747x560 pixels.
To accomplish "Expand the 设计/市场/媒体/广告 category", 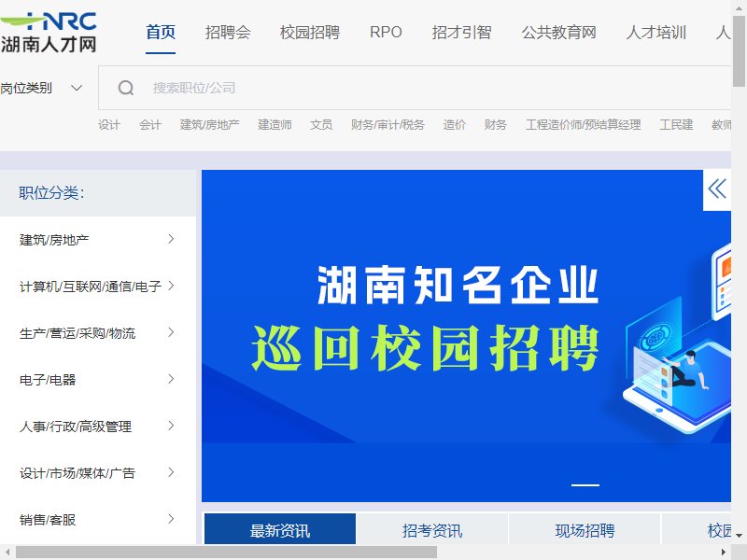I will tap(97, 473).
